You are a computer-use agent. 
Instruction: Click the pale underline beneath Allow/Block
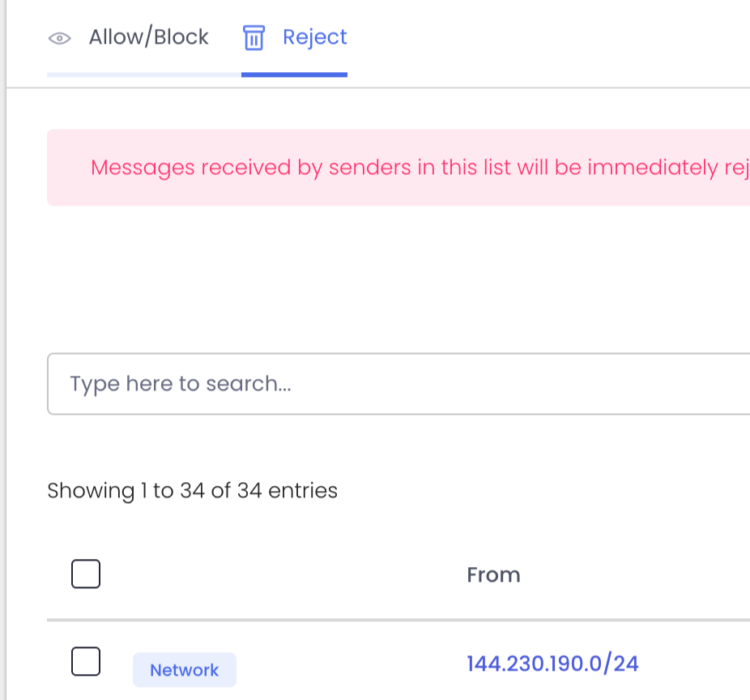[x=144, y=75]
